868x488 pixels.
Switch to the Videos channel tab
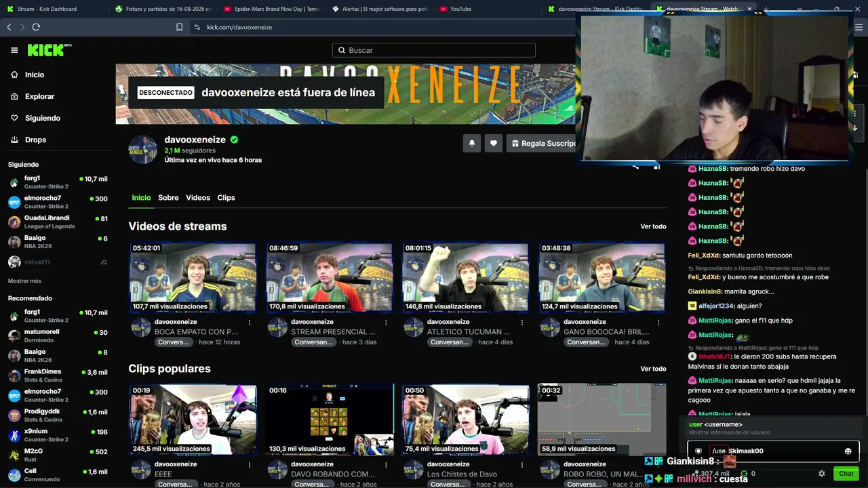(x=198, y=198)
